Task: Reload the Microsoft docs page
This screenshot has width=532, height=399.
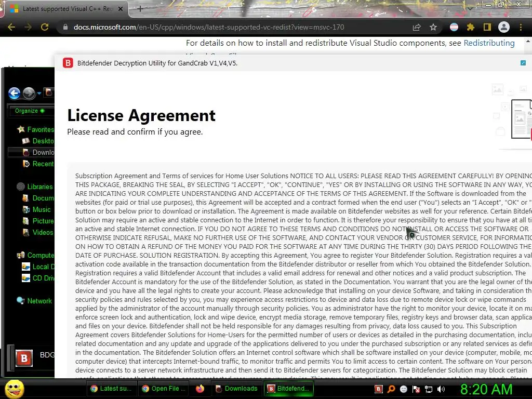Action: pos(45,27)
